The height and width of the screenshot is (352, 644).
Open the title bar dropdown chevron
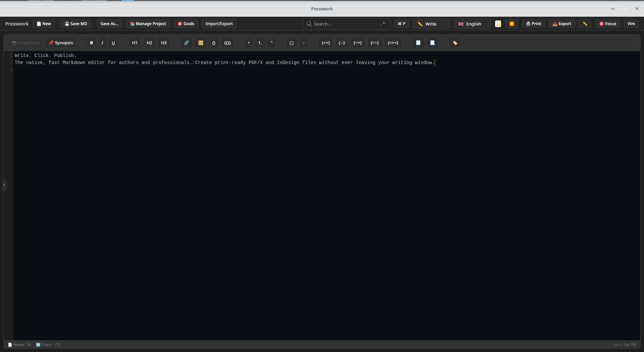[x=613, y=9]
